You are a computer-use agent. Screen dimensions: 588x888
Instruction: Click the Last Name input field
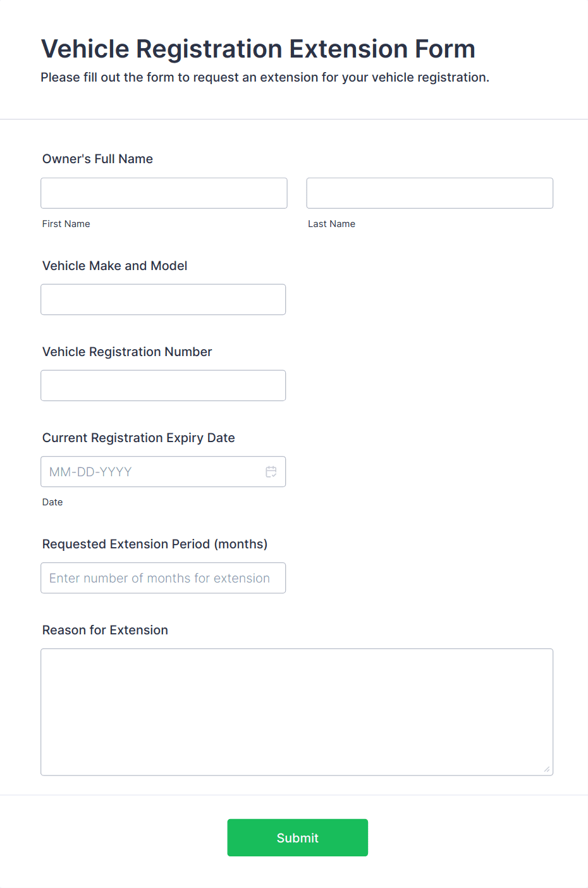coord(429,193)
